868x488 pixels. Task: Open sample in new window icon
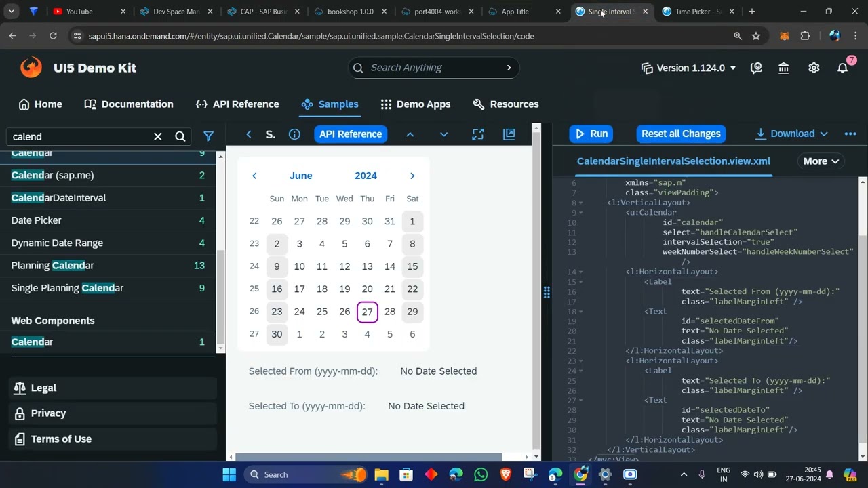(509, 134)
